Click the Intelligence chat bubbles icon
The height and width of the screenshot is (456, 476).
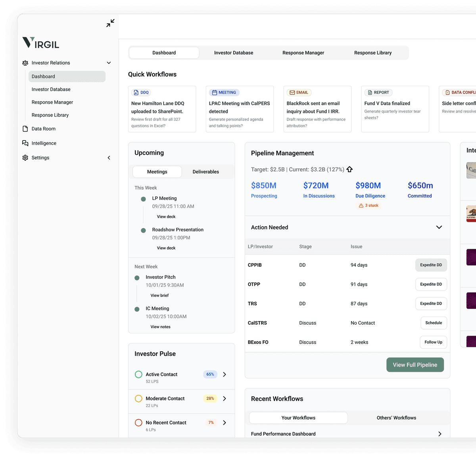(x=25, y=143)
